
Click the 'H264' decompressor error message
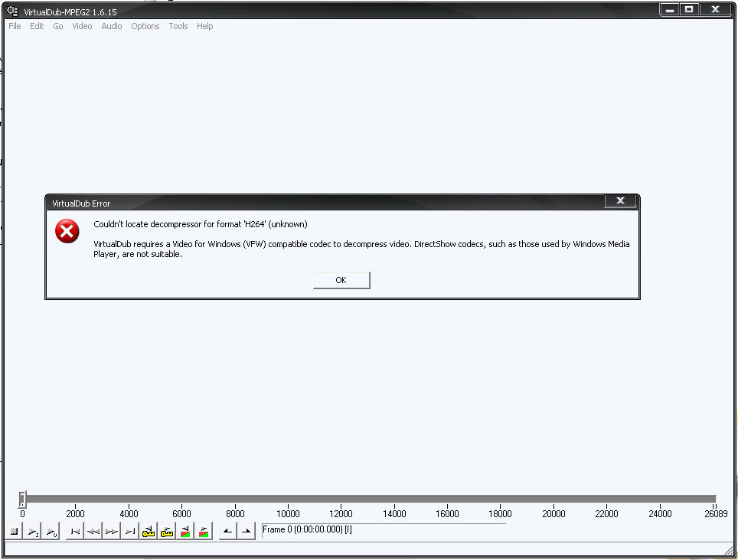click(x=200, y=224)
